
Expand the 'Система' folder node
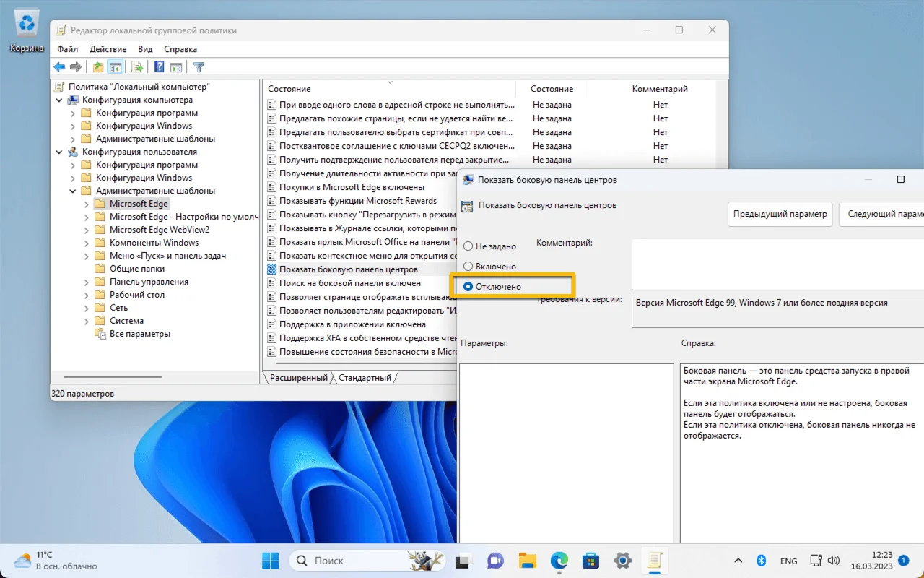pyautogui.click(x=86, y=321)
